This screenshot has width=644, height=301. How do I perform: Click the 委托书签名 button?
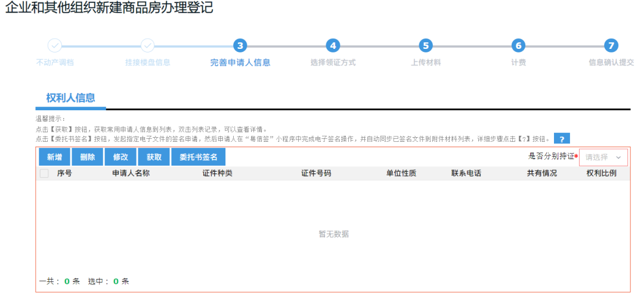(x=199, y=157)
